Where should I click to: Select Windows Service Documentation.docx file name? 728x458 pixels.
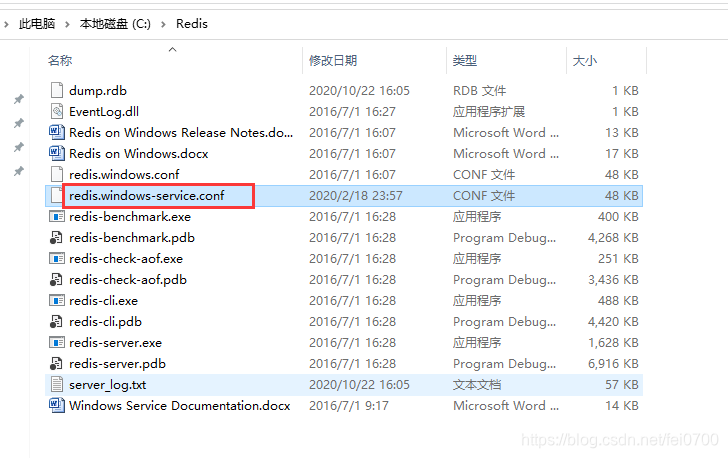pyautogui.click(x=180, y=406)
